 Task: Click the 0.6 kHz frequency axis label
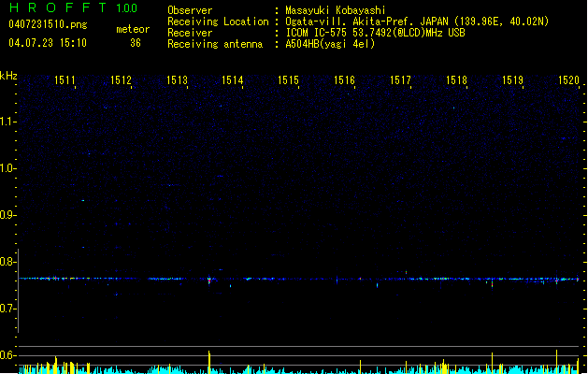click(x=7, y=355)
